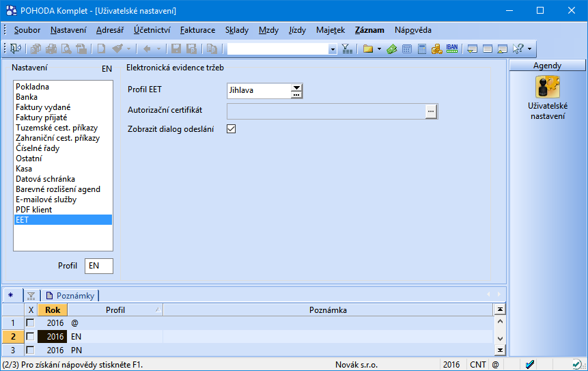The width and height of the screenshot is (588, 371).
Task: Select the EET item in settings list
Action: 63,220
